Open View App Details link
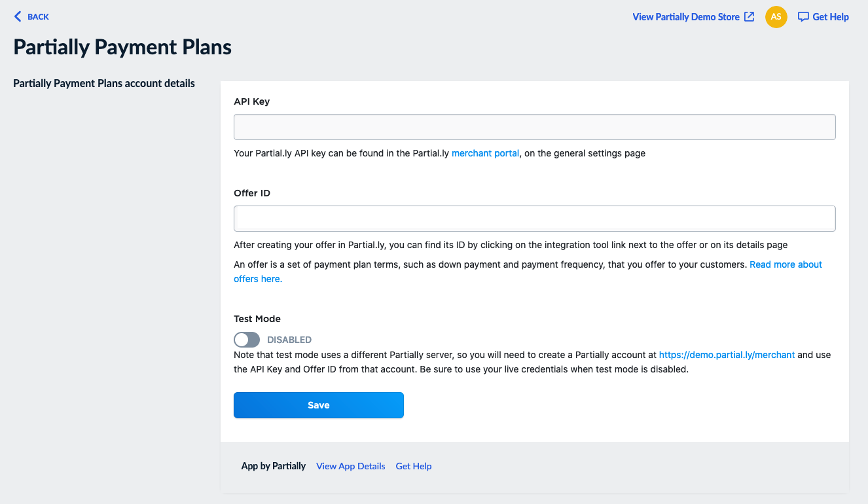 point(351,466)
